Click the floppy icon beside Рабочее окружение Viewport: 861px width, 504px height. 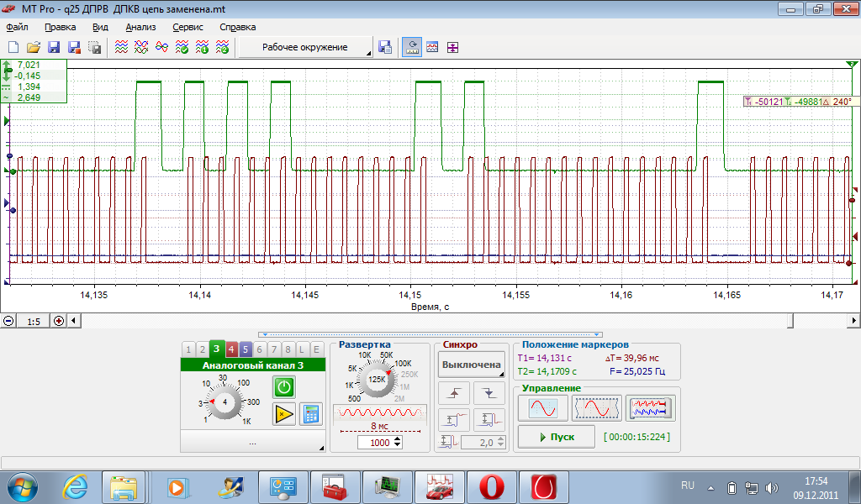click(x=385, y=48)
